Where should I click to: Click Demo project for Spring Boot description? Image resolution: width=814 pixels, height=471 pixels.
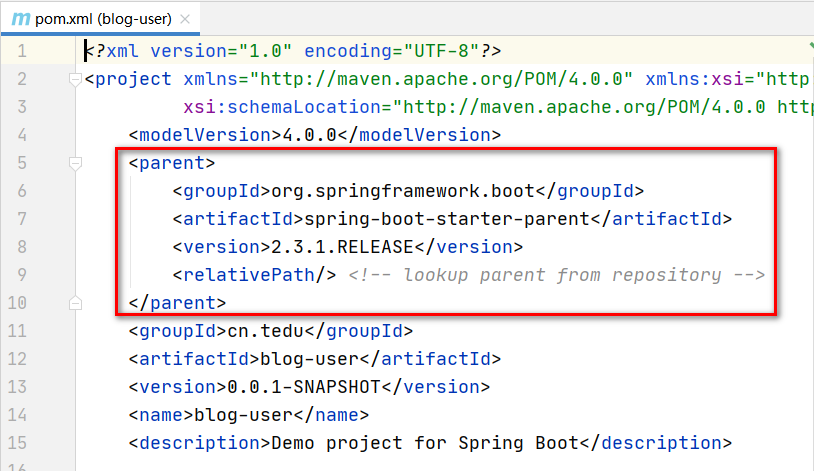[x=425, y=443]
